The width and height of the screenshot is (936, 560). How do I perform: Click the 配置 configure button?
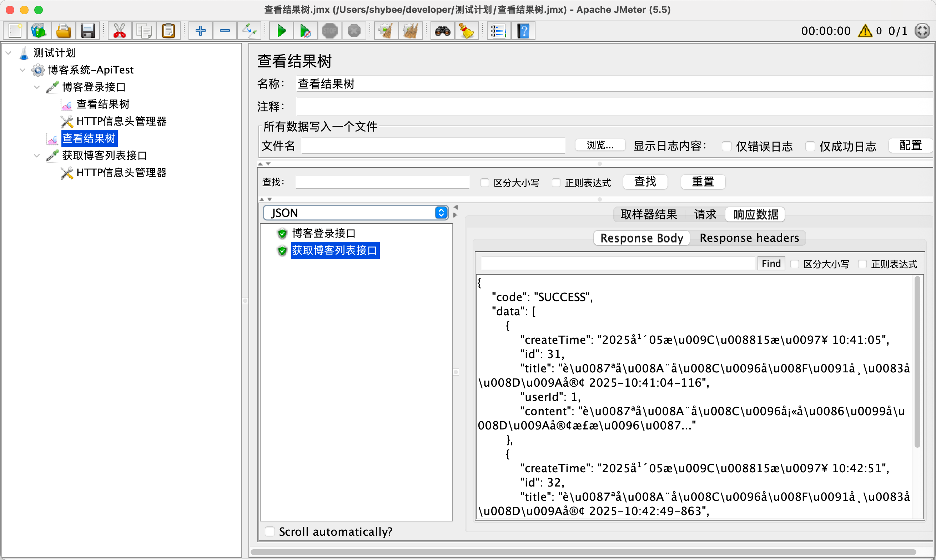910,145
